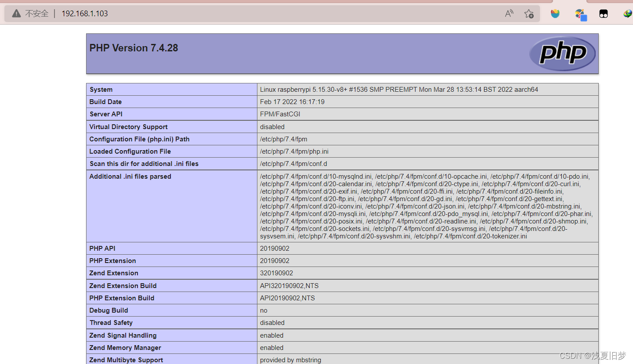This screenshot has width=633, height=364.
Task: Click the /etc/php/7.4/fpm/conf.d value
Action: (x=293, y=164)
